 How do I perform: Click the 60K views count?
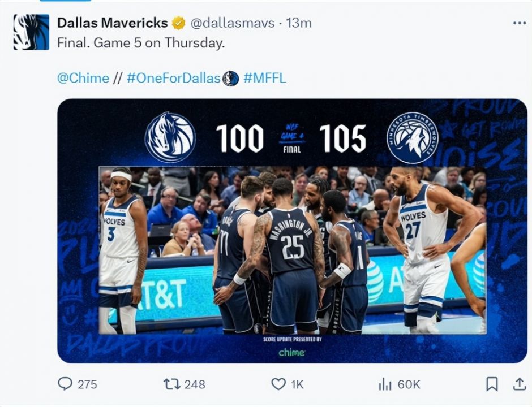tap(409, 384)
